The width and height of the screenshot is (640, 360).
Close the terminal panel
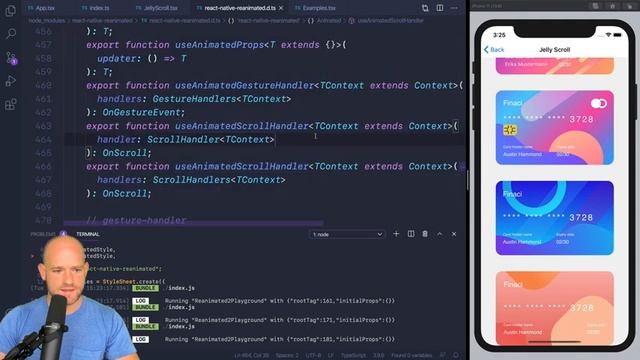click(x=454, y=234)
